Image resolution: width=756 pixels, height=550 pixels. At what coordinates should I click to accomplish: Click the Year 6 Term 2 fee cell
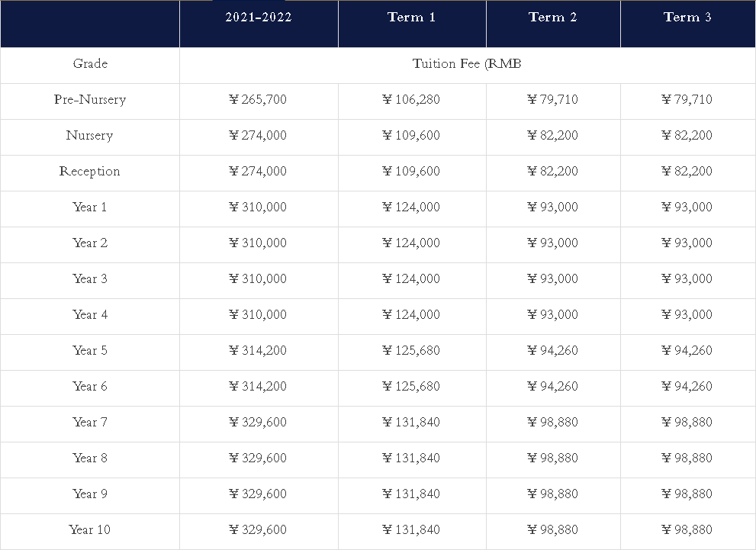(552, 387)
